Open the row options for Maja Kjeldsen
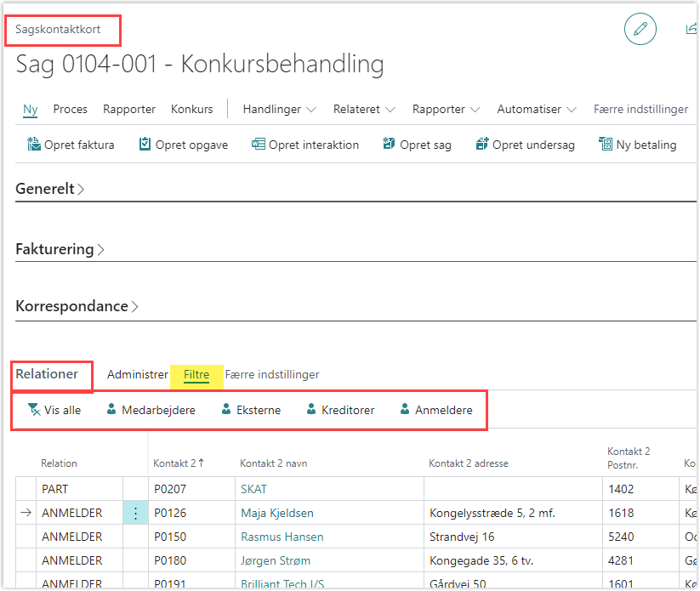Image resolution: width=700 pixels, height=591 pixels. click(135, 513)
